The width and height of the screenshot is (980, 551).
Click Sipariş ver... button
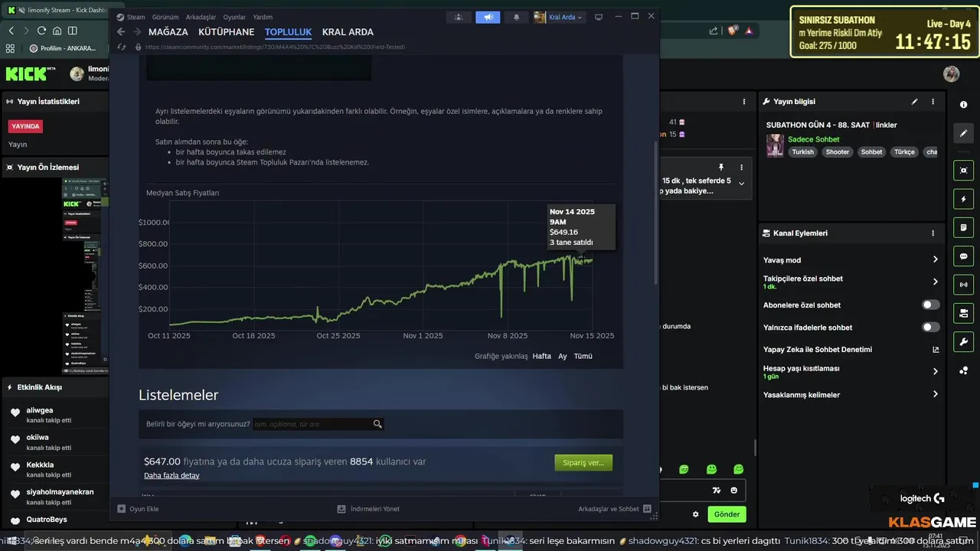pyautogui.click(x=583, y=462)
